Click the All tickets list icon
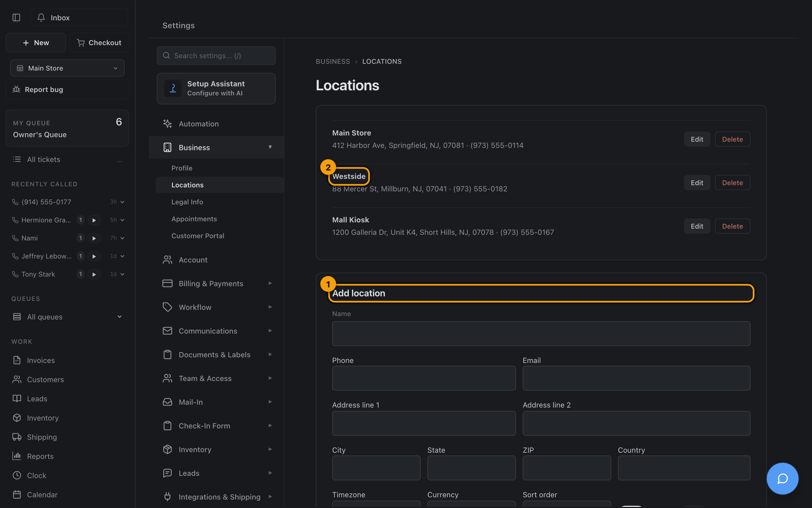 point(17,159)
